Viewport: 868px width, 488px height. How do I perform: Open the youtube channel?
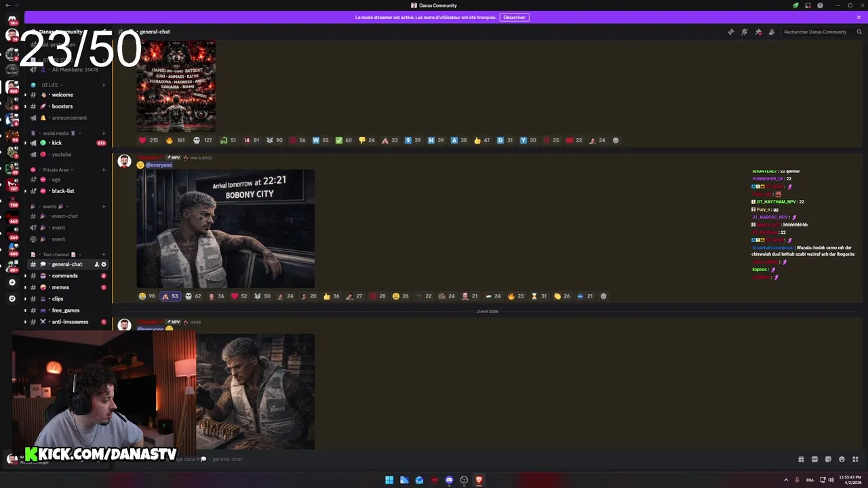[62, 155]
